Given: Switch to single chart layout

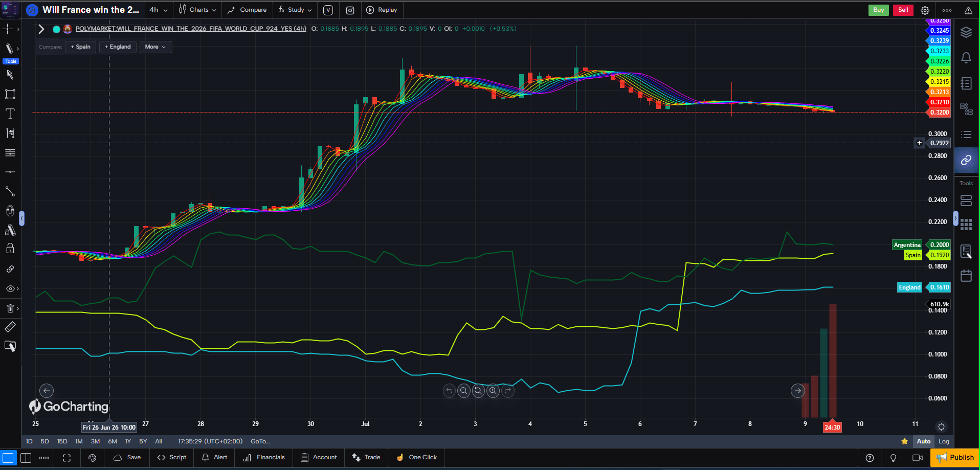Looking at the screenshot, I should click(x=8, y=458).
